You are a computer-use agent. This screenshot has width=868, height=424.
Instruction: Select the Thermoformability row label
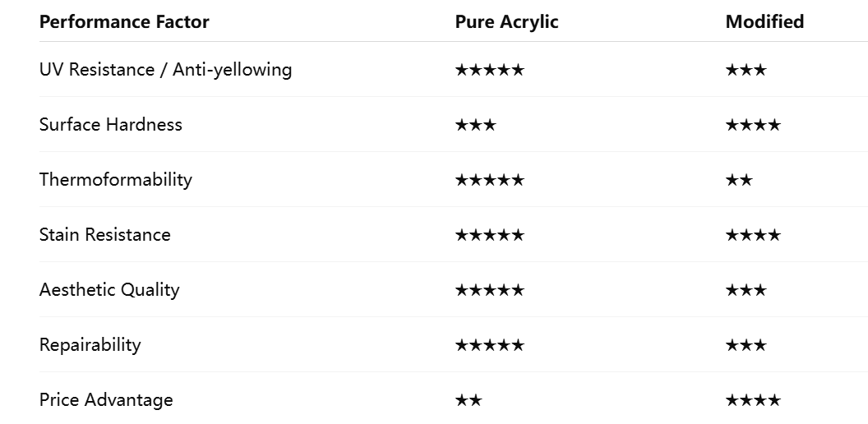pos(116,180)
